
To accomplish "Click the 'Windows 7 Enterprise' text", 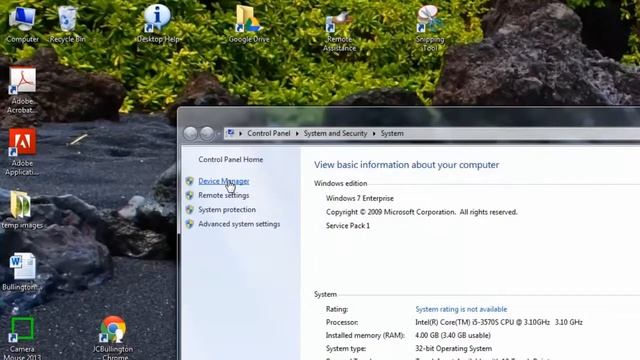I will click(x=360, y=198).
